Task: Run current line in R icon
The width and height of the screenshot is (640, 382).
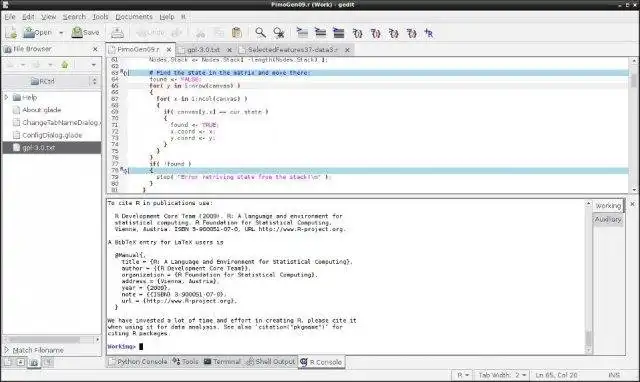Action: 302,33
